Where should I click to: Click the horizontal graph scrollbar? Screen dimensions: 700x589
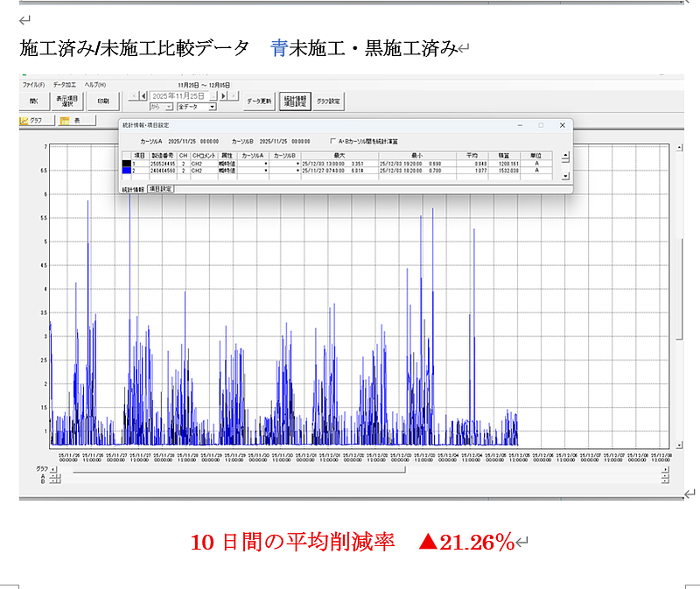point(236,470)
